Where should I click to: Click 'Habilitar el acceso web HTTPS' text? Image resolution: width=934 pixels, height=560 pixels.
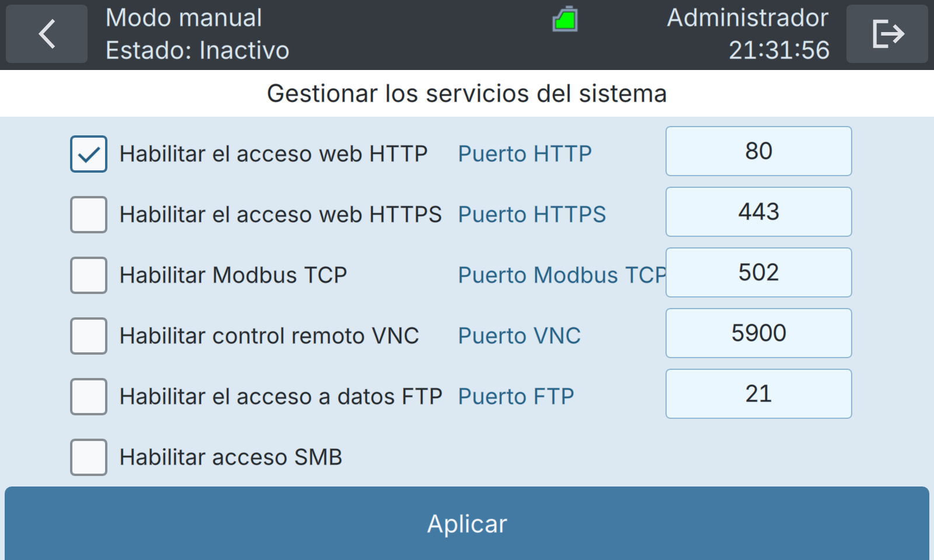[x=280, y=215]
